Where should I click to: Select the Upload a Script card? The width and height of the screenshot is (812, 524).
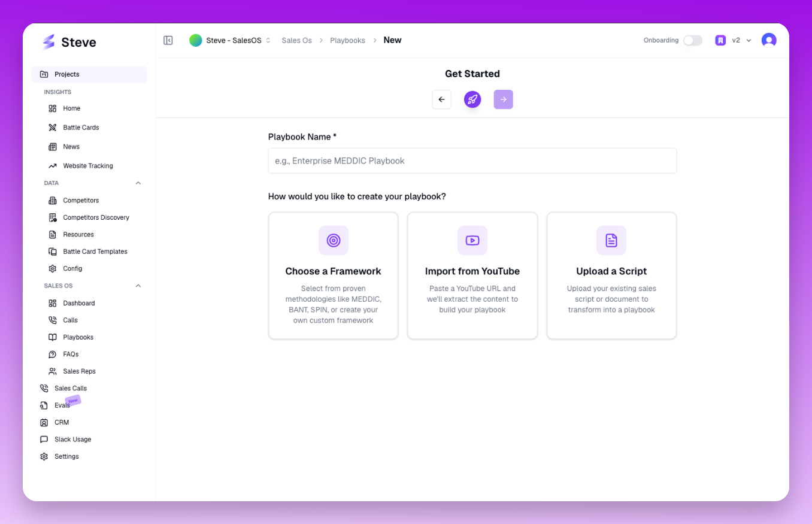(611, 275)
